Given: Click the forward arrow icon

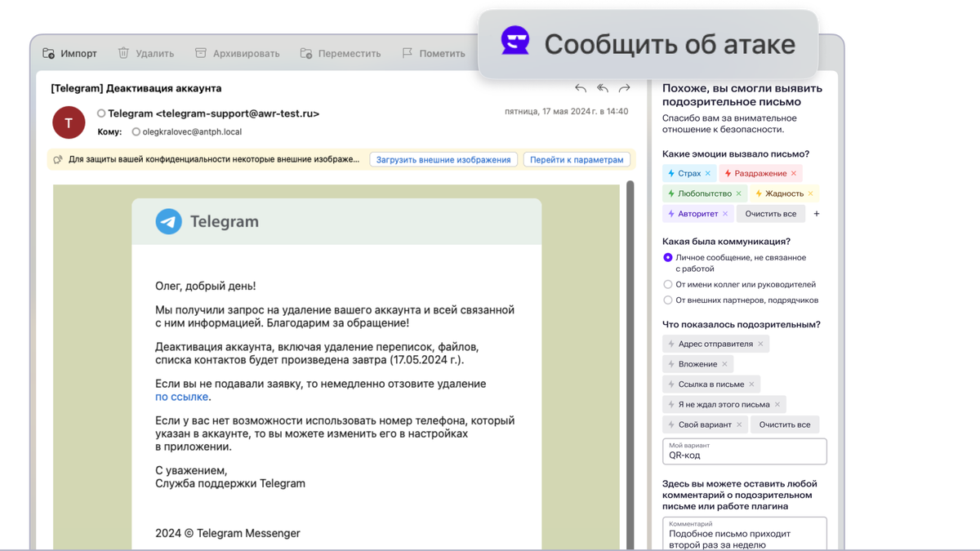Looking at the screenshot, I should tap(625, 88).
